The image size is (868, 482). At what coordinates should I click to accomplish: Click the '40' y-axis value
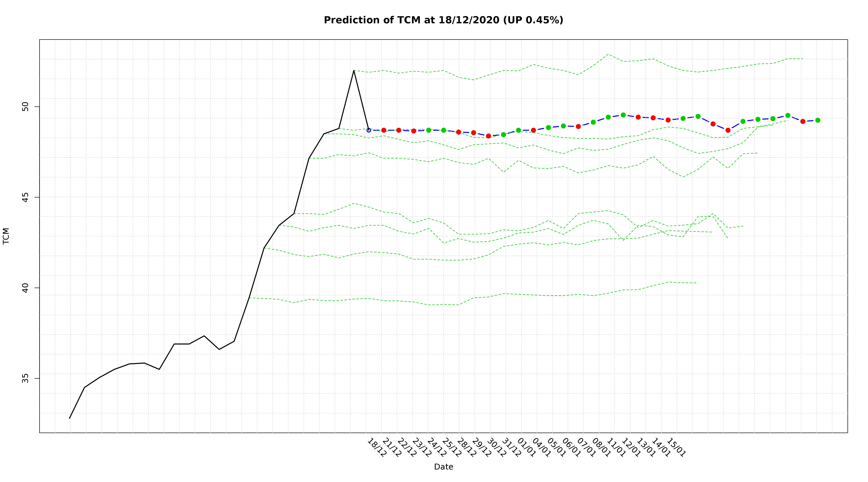(25, 288)
